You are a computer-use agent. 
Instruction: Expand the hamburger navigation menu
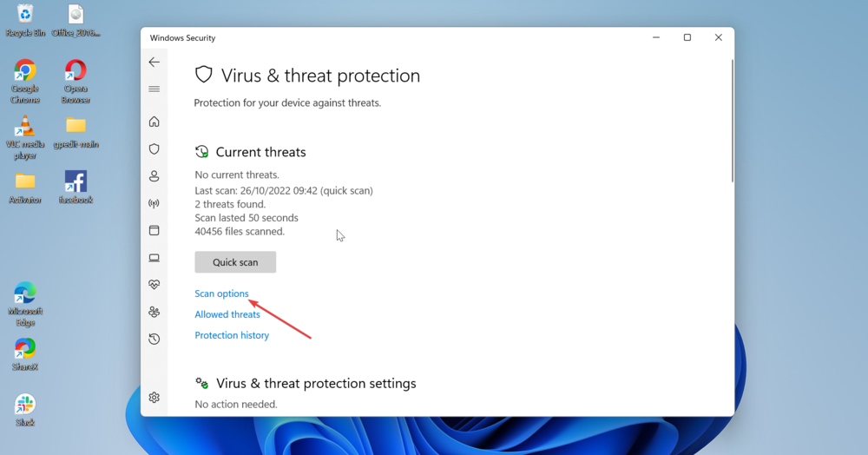pos(154,89)
